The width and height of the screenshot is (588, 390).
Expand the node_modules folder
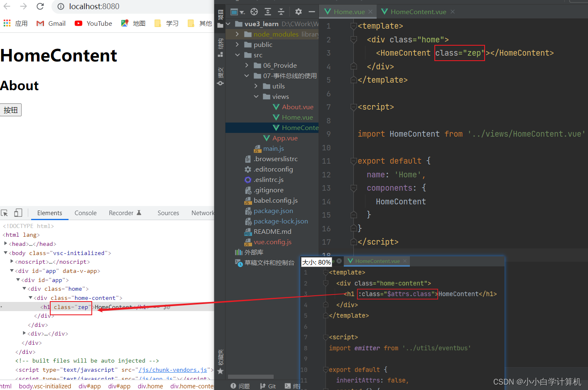(x=237, y=34)
